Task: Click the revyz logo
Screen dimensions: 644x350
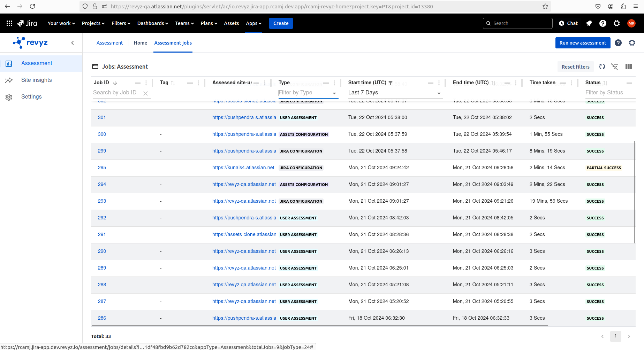Action: [30, 42]
